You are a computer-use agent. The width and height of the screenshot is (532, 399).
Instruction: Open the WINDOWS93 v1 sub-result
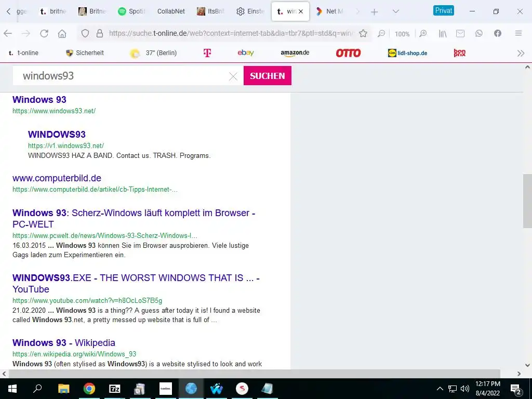click(x=57, y=135)
